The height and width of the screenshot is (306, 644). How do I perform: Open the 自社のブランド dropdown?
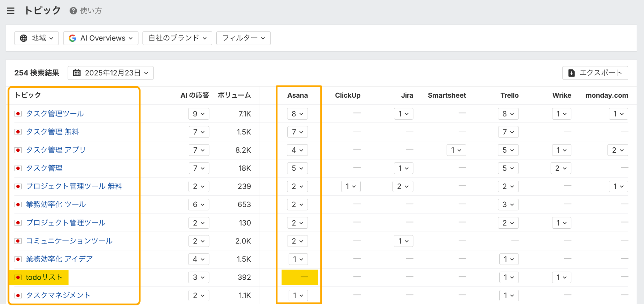click(177, 38)
